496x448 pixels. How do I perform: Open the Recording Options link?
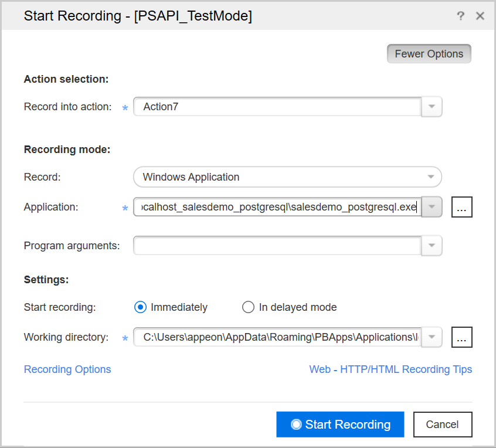[67, 369]
